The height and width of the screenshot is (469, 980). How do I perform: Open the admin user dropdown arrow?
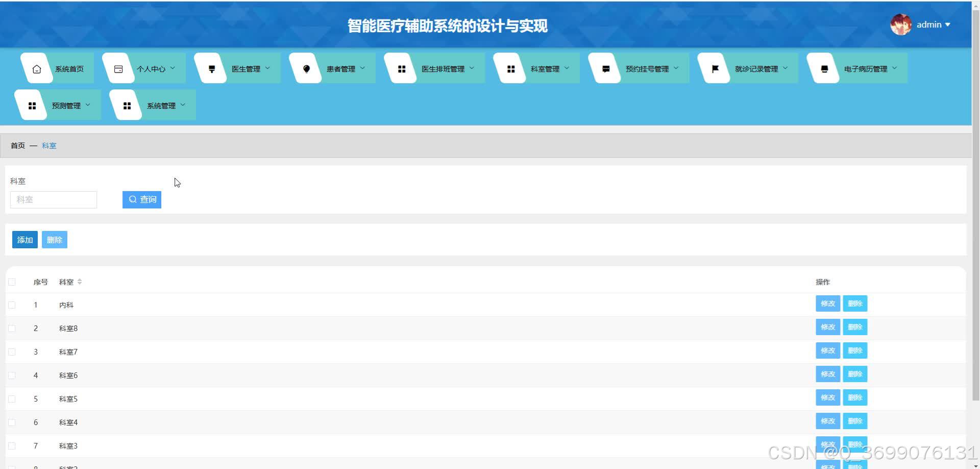point(948,25)
